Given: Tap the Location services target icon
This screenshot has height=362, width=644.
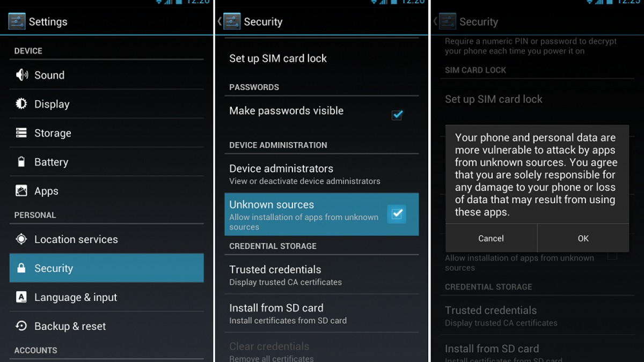Looking at the screenshot, I should [21, 239].
